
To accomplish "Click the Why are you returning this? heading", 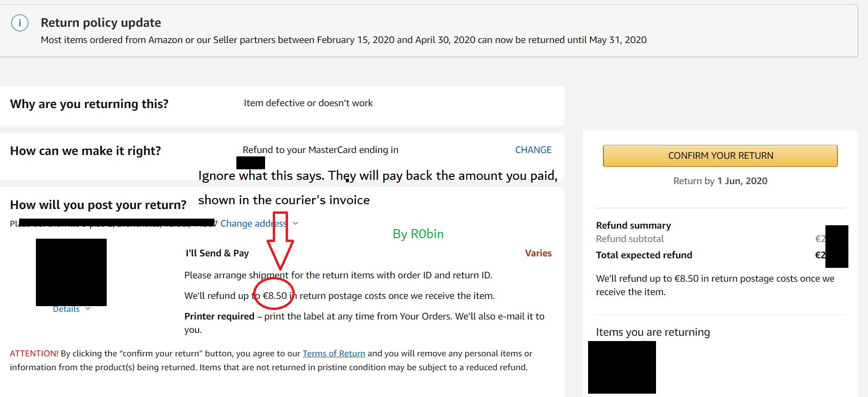I will coord(89,104).
